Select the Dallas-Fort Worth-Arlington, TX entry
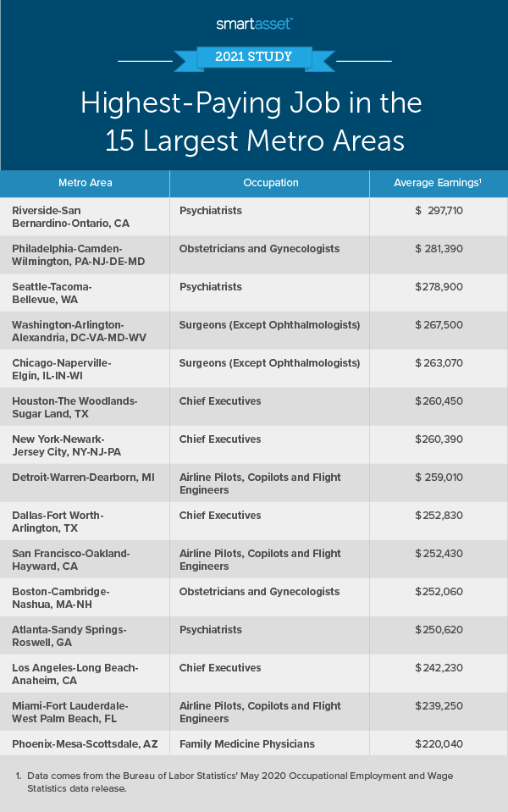 click(x=57, y=522)
